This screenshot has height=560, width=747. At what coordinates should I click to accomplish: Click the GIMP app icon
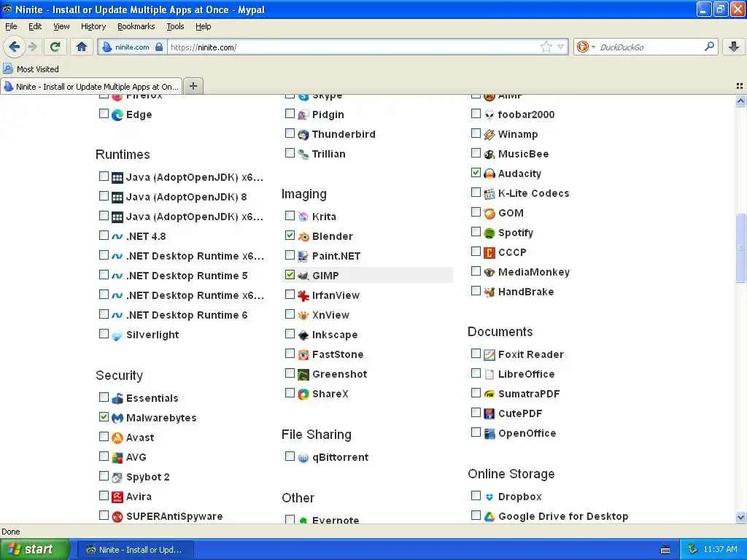[x=303, y=276]
